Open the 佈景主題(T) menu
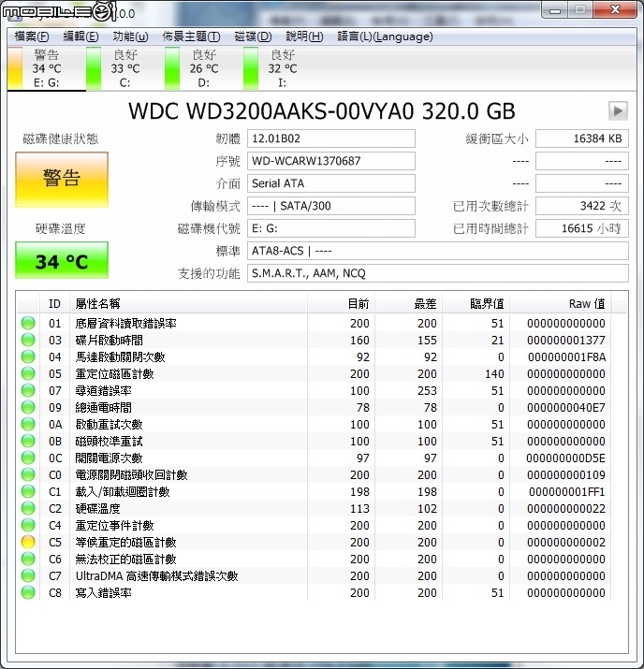 tap(191, 36)
